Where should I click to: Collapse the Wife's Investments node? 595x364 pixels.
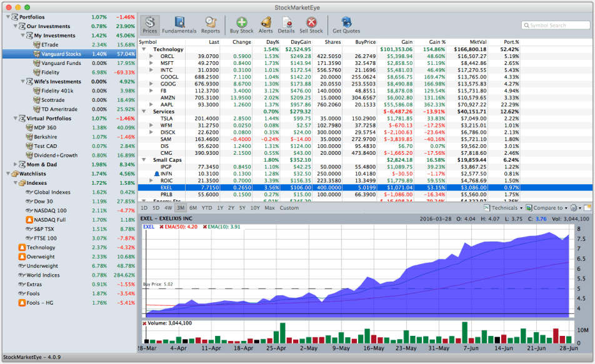pos(22,82)
